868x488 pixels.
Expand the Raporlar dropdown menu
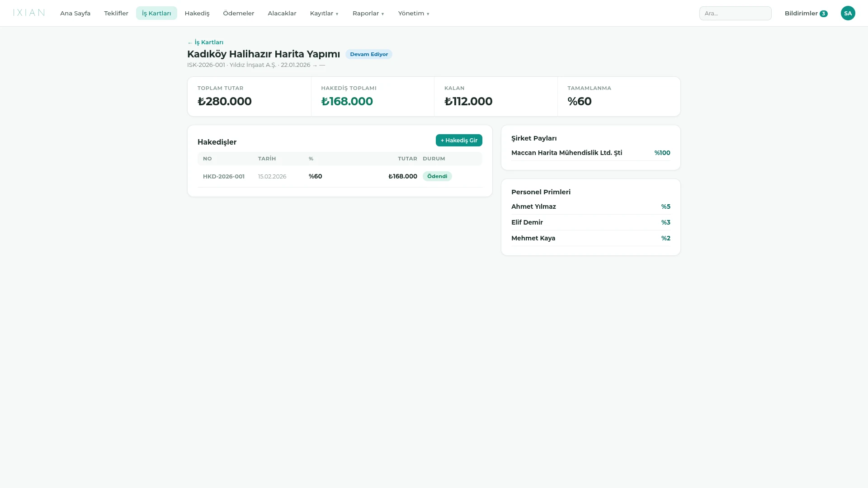(368, 13)
